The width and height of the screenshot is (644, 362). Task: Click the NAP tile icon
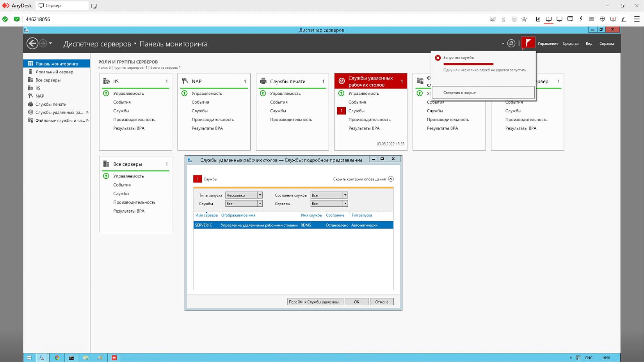coord(185,81)
